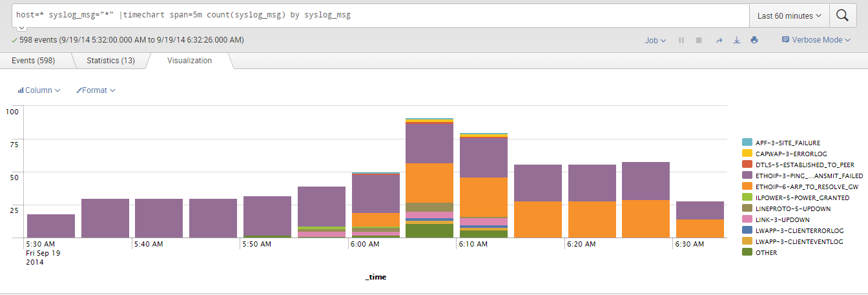Export results using the download icon
Image resolution: width=868 pixels, height=295 pixels.
click(736, 40)
